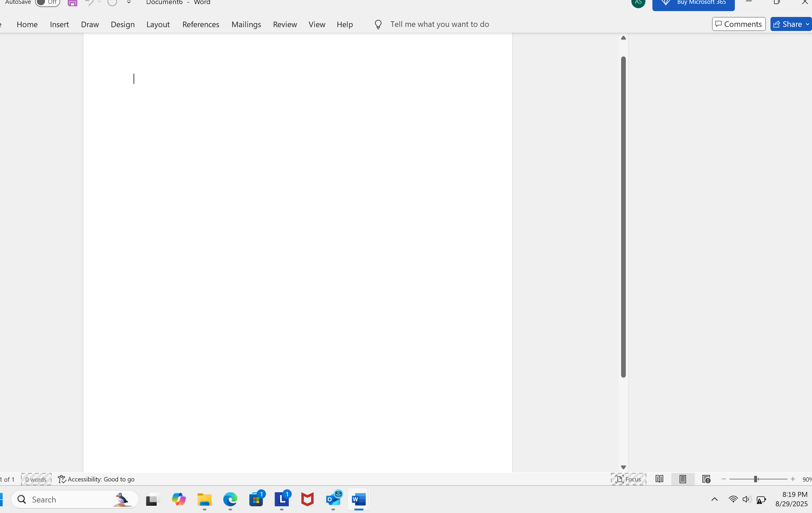Image resolution: width=812 pixels, height=513 pixels.
Task: Expand the Undo history dropdown arrow
Action: (x=99, y=2)
